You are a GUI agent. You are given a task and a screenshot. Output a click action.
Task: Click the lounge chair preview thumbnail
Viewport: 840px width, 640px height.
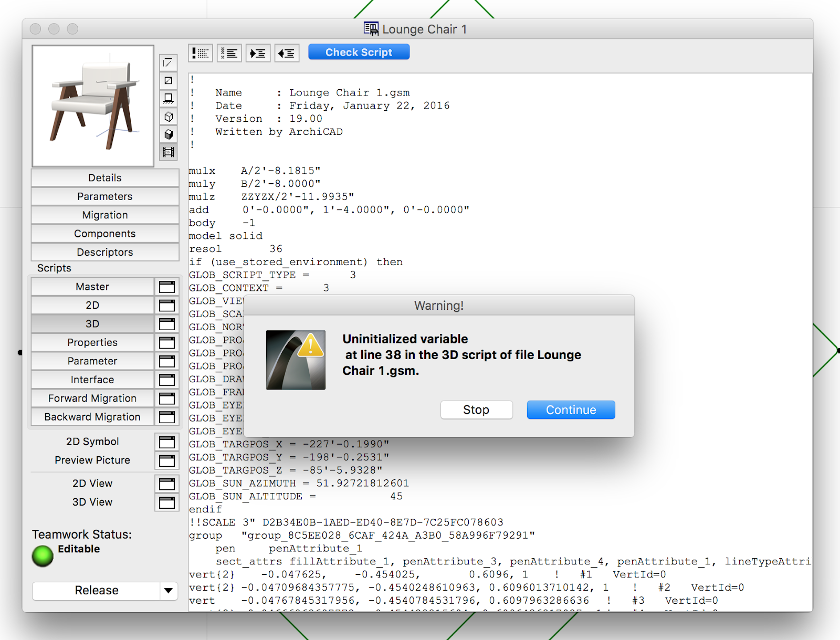coord(93,106)
